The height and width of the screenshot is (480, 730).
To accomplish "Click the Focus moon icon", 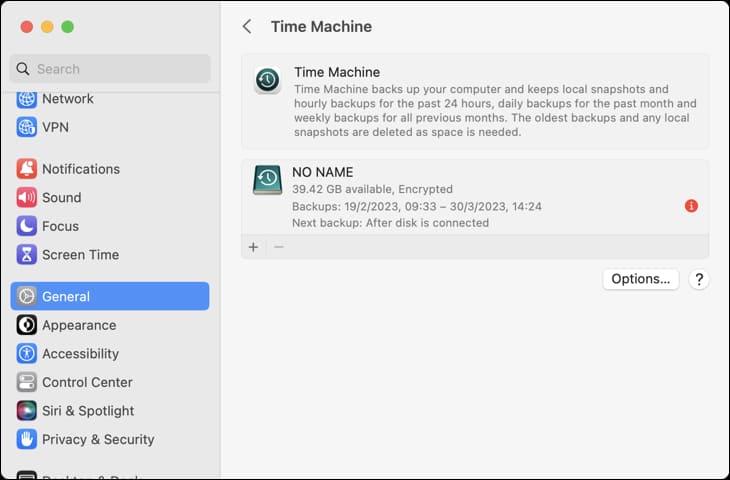I will (x=27, y=226).
